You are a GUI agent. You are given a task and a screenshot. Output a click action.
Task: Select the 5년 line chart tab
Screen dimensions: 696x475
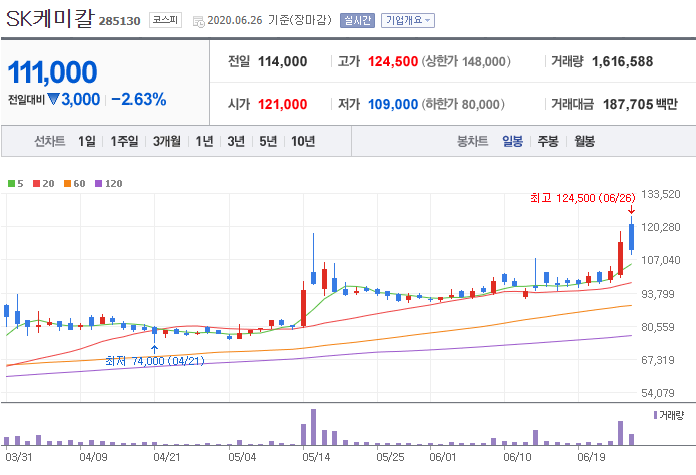pyautogui.click(x=268, y=141)
